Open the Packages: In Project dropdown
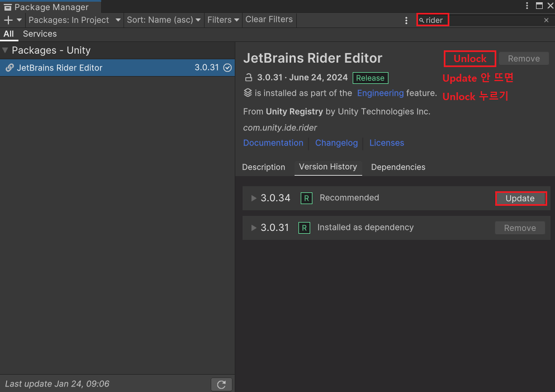Screen dimensions: 555x392 pyautogui.click(x=74, y=20)
